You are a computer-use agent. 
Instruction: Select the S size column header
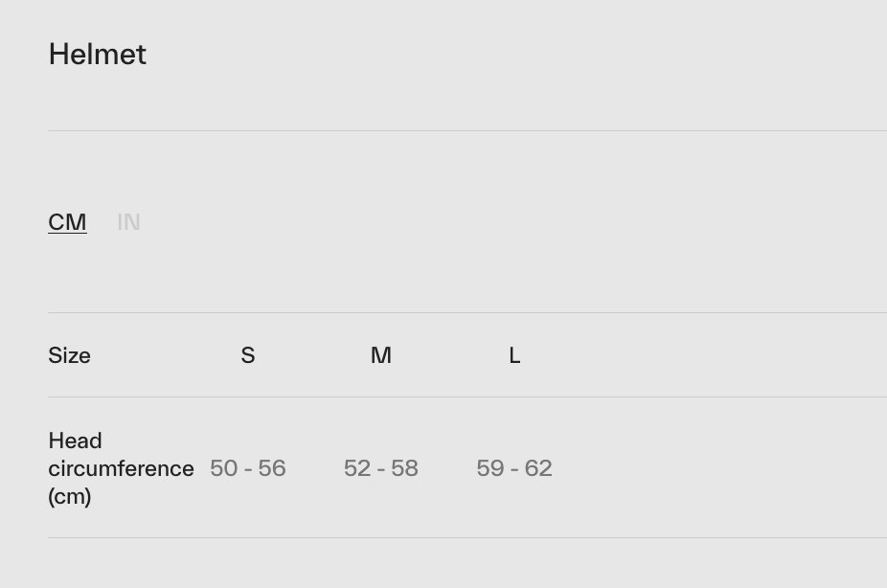[248, 355]
